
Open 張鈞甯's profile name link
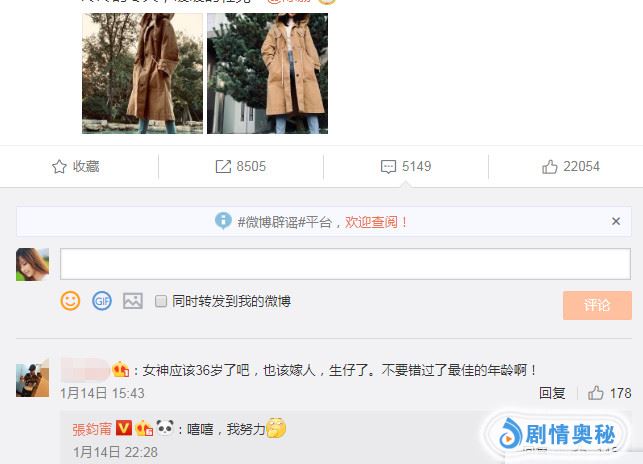click(92, 429)
